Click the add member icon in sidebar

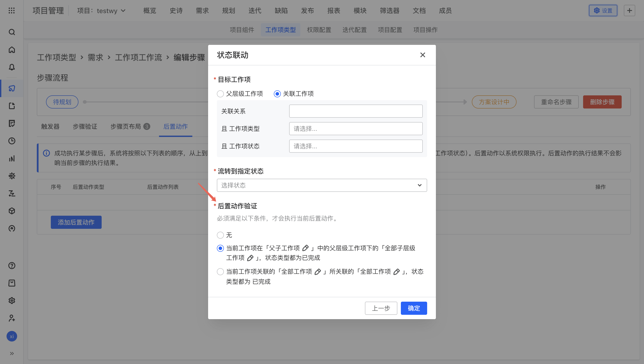coord(12,318)
